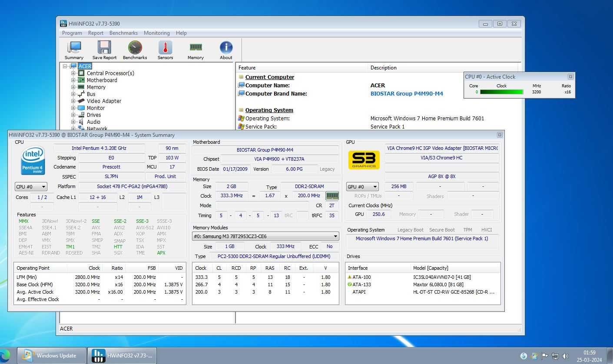Open the CPU #0 selector dropdown
The width and height of the screenshot is (613, 364).
pos(31,187)
